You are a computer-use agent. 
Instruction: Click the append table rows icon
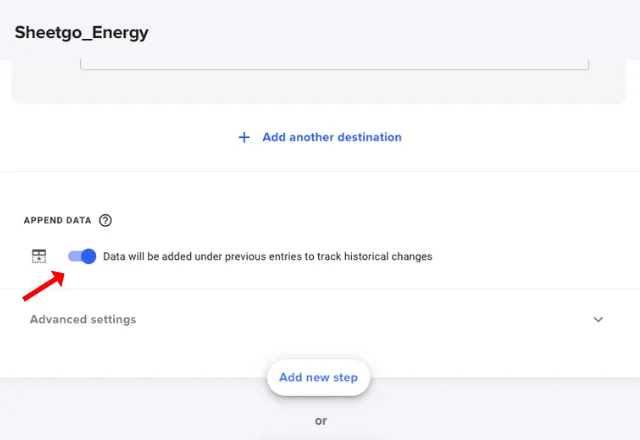tap(39, 256)
